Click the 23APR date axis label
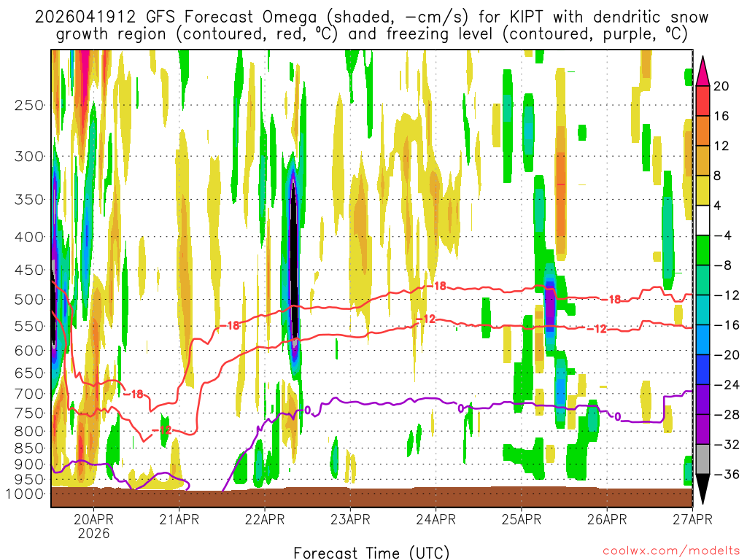This screenshot has height=560, width=747. point(350,519)
